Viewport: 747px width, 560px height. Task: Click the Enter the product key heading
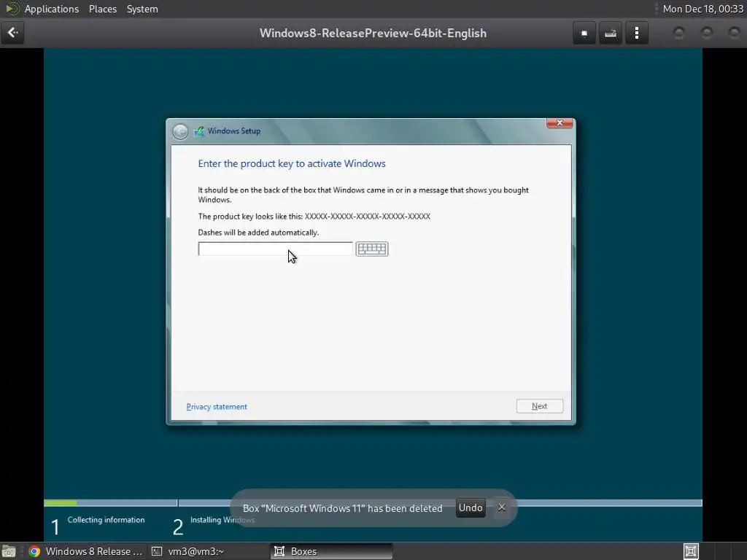292,164
